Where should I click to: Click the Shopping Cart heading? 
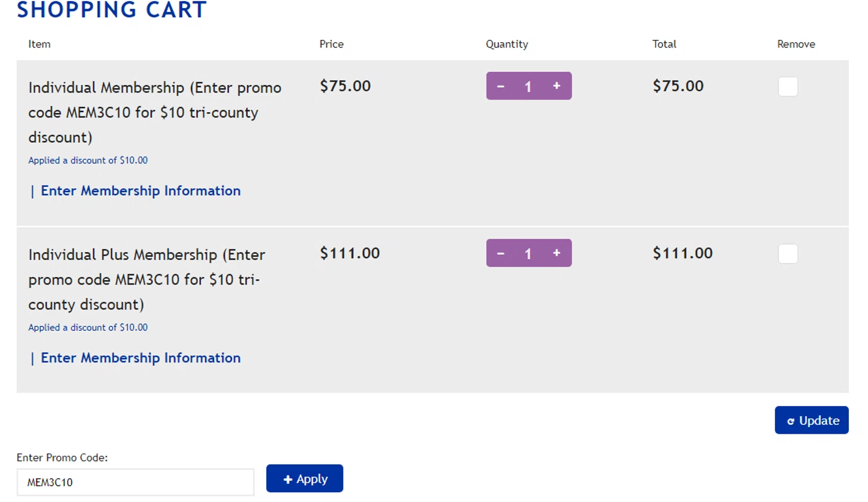[112, 10]
